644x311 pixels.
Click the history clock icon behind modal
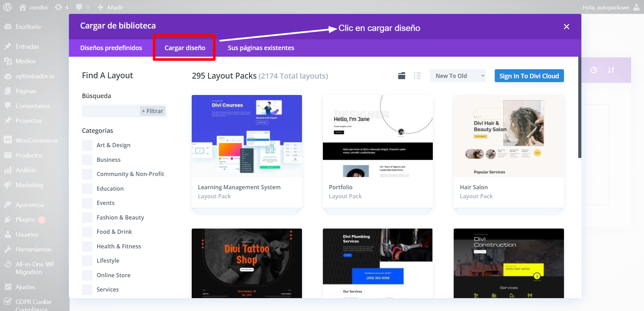pyautogui.click(x=594, y=70)
